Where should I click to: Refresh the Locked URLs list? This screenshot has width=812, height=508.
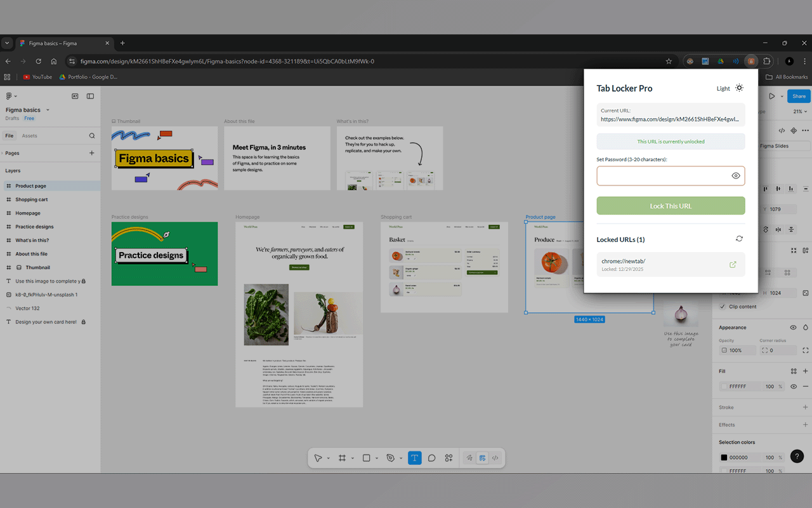click(x=739, y=239)
